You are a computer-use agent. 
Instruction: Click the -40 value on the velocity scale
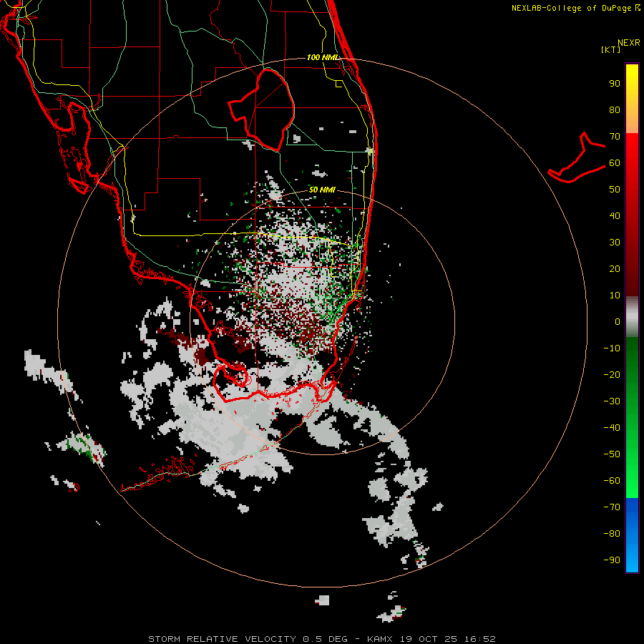pyautogui.click(x=612, y=428)
